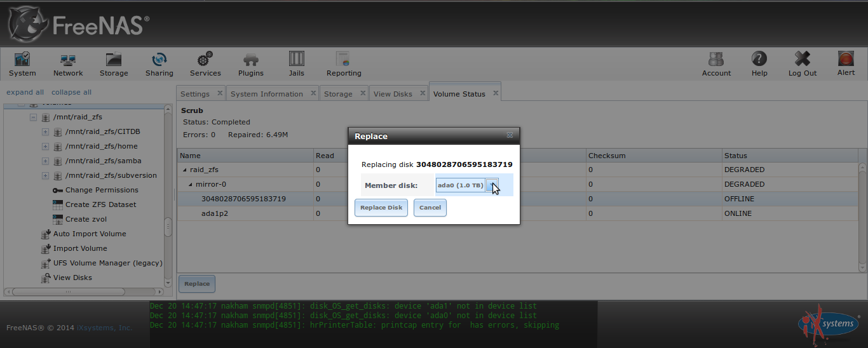Screen dimensions: 868x348
Task: Close the Replace dialog
Action: (x=510, y=135)
